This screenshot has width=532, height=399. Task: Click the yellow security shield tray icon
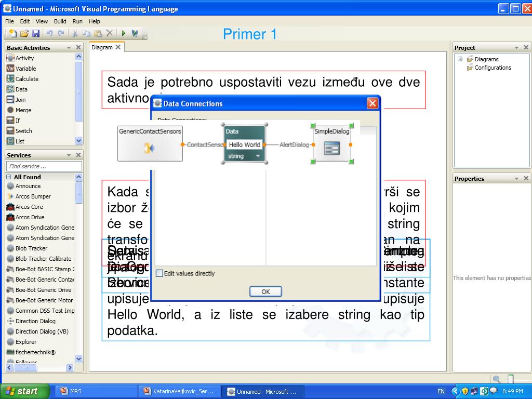pyautogui.click(x=465, y=391)
